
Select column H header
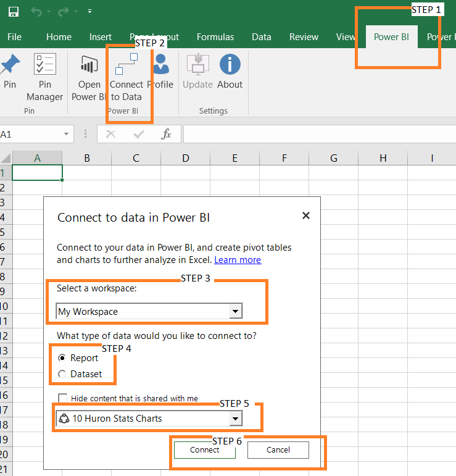click(383, 158)
